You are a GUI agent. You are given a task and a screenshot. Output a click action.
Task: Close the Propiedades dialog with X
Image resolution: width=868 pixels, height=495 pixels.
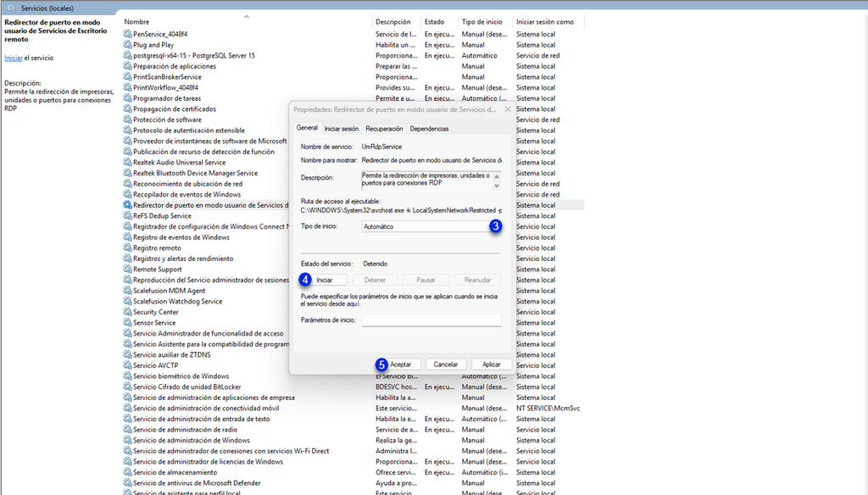[508, 109]
